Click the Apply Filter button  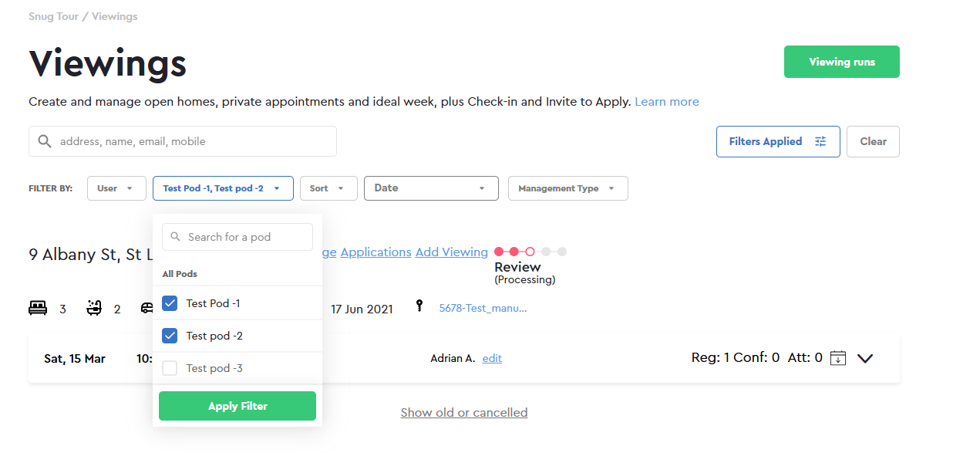(x=237, y=406)
